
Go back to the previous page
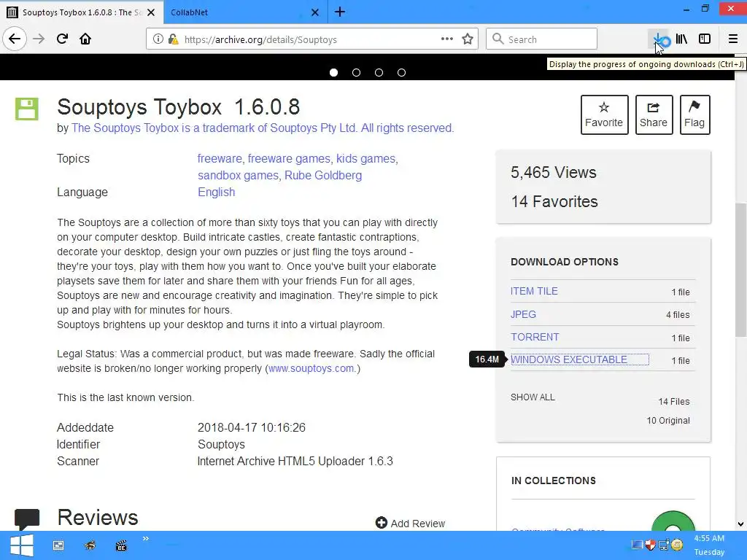15,39
